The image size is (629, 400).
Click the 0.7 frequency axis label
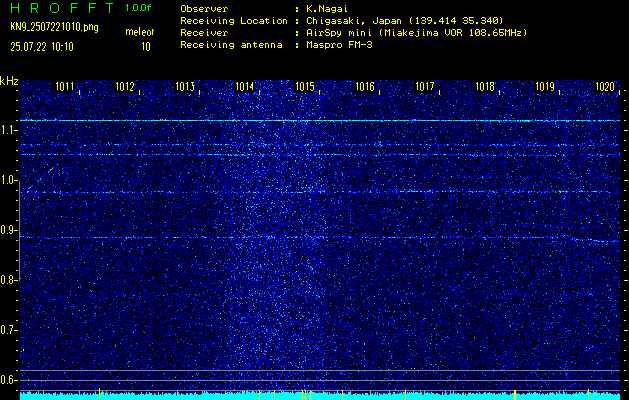pyautogui.click(x=8, y=330)
